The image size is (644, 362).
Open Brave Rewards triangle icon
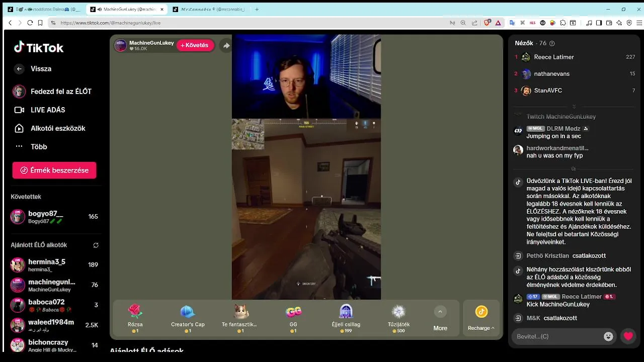[498, 23]
